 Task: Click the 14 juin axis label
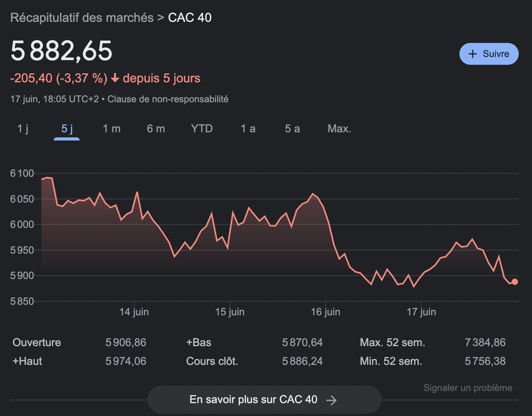click(x=134, y=312)
